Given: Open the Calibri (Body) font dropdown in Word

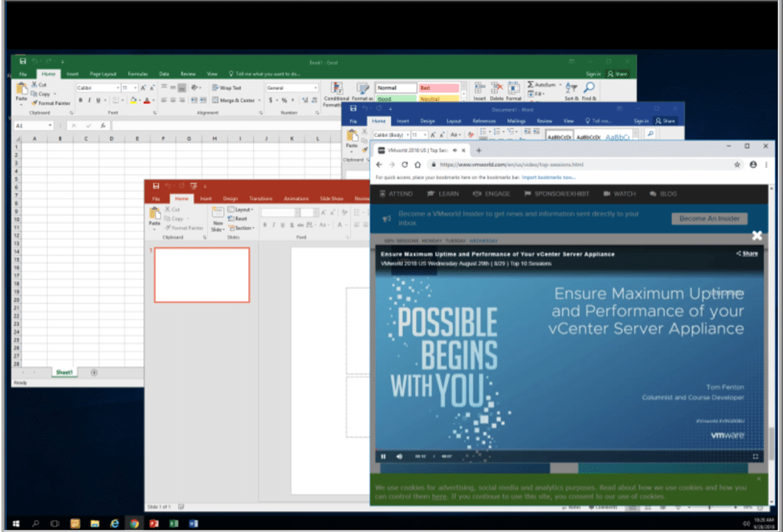Looking at the screenshot, I should 407,135.
